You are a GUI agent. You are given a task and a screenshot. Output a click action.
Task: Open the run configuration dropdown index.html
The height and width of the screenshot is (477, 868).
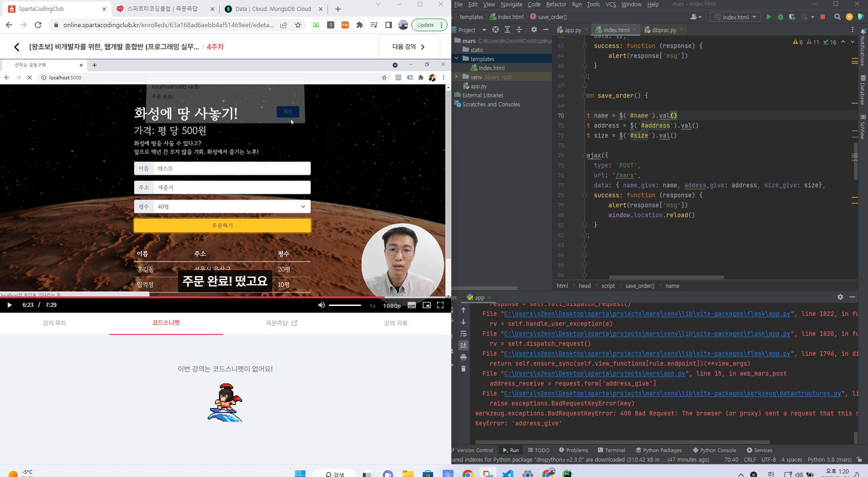[x=735, y=17]
